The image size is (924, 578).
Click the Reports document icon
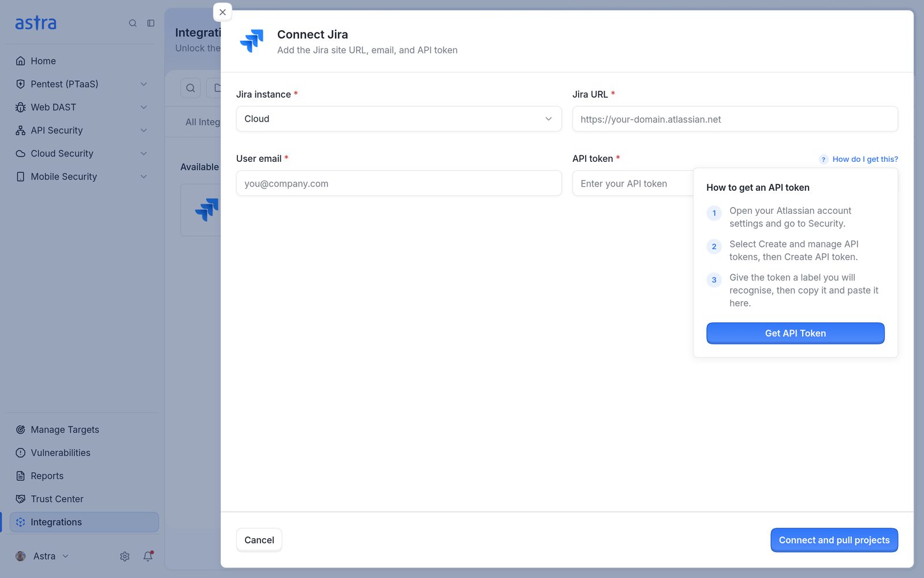[x=21, y=476]
